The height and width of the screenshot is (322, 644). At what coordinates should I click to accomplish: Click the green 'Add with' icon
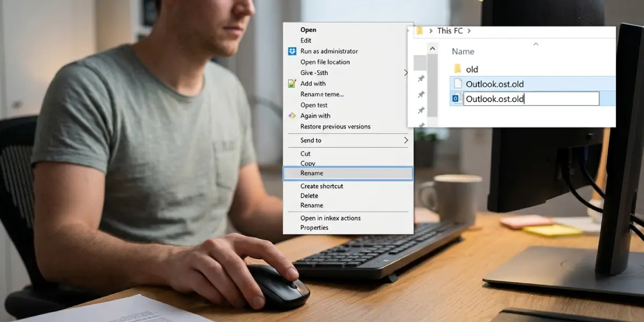tap(292, 83)
